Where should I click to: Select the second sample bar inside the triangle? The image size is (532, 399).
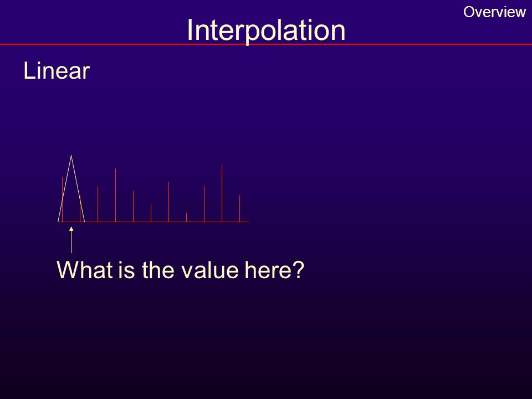80,208
